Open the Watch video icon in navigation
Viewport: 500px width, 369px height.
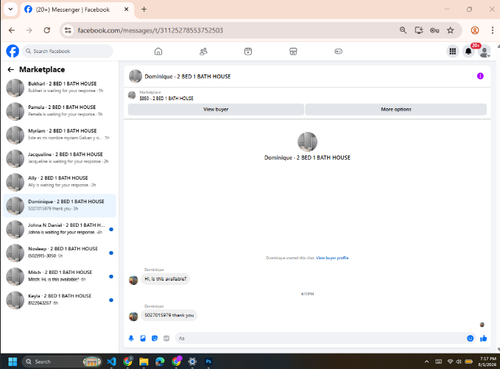248,51
